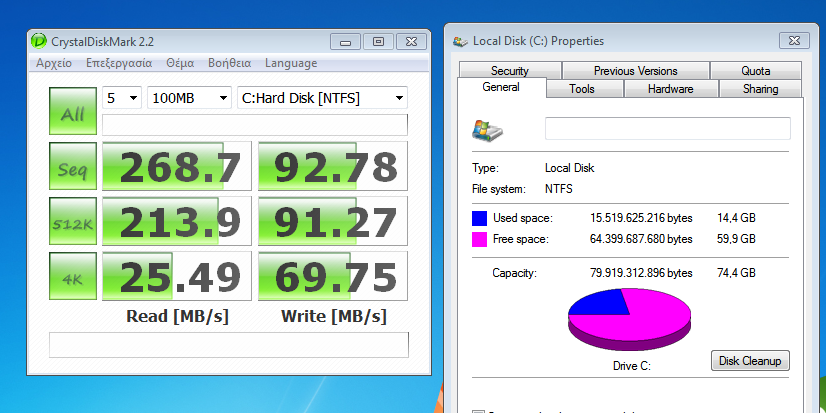Select the General tab
Screen dimensions: 826x413
pyautogui.click(x=501, y=87)
